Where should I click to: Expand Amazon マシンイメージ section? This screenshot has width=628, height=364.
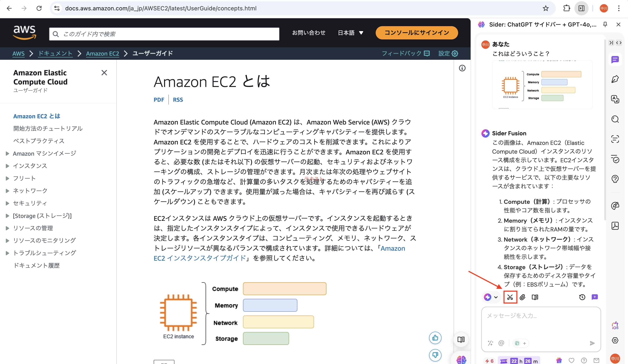7,153
